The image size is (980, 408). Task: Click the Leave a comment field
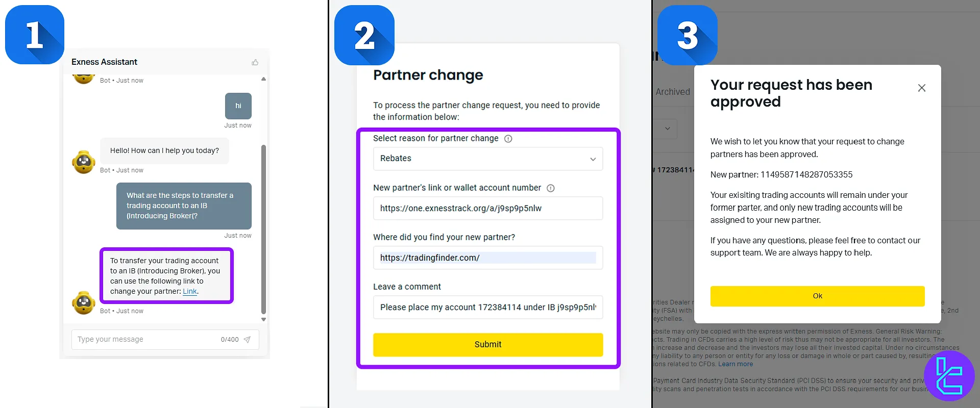(x=487, y=308)
